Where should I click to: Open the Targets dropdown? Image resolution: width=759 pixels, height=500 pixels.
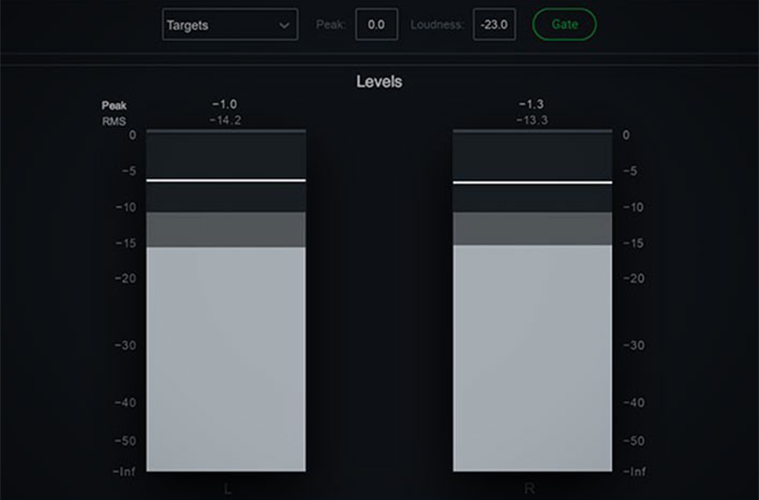[230, 25]
